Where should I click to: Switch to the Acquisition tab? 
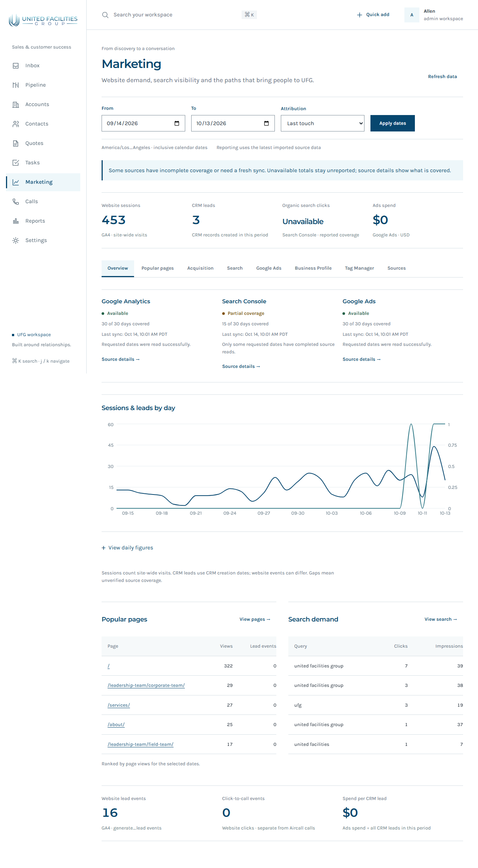(x=201, y=269)
